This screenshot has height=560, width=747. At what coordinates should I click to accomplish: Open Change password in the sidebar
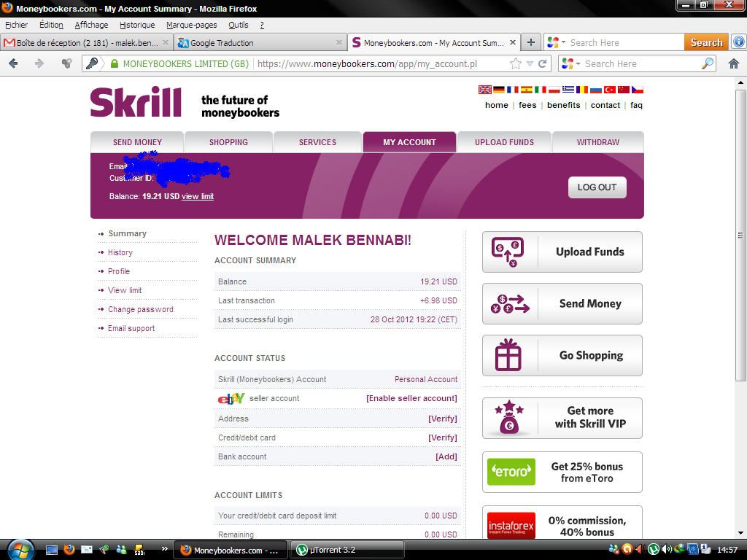(141, 309)
